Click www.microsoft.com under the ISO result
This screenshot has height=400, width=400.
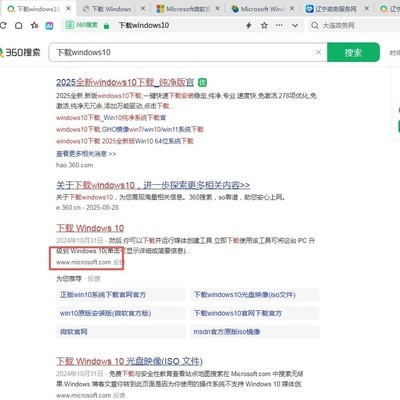(x=83, y=395)
